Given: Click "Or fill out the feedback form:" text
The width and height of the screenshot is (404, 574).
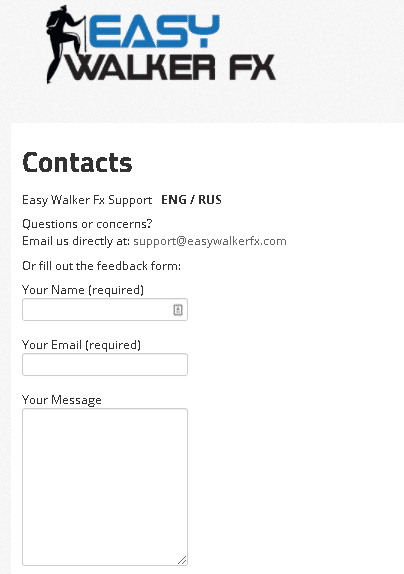Looking at the screenshot, I should click(102, 266).
